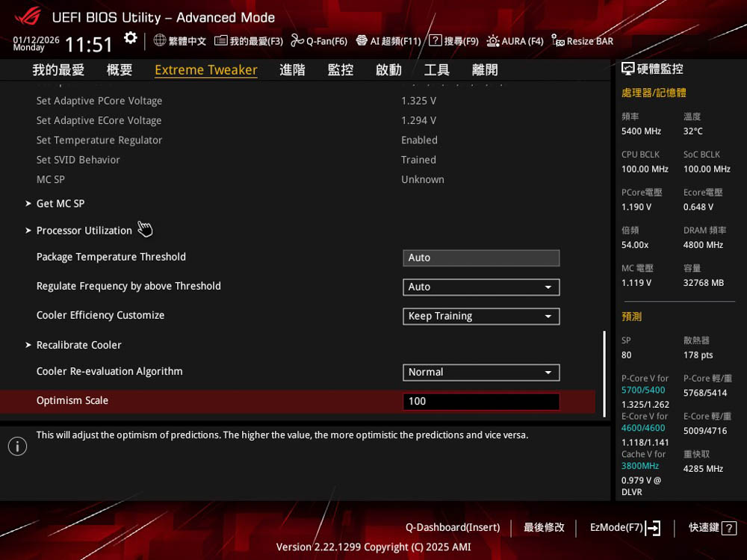747x560 pixels.
Task: Switch to the Extreme Tweaker tab
Action: click(x=206, y=70)
